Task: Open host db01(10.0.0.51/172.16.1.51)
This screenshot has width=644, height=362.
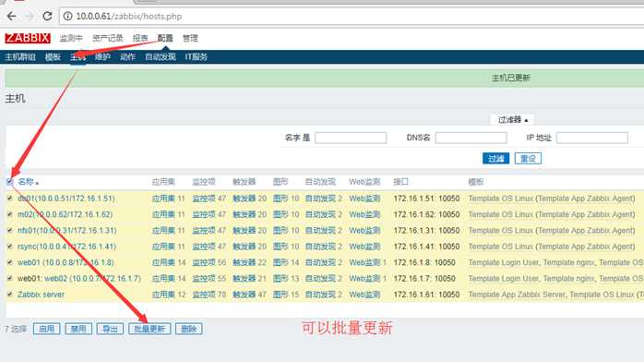Action: tap(66, 198)
